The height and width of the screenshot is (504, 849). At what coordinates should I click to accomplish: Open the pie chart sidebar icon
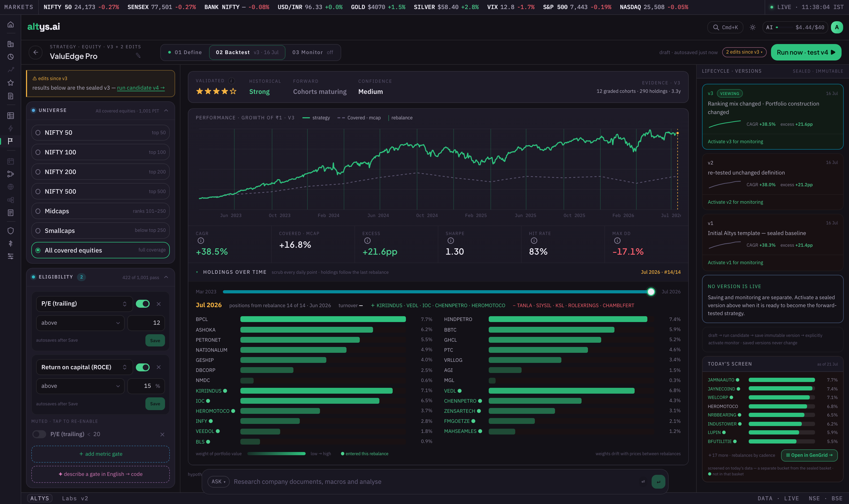11,57
